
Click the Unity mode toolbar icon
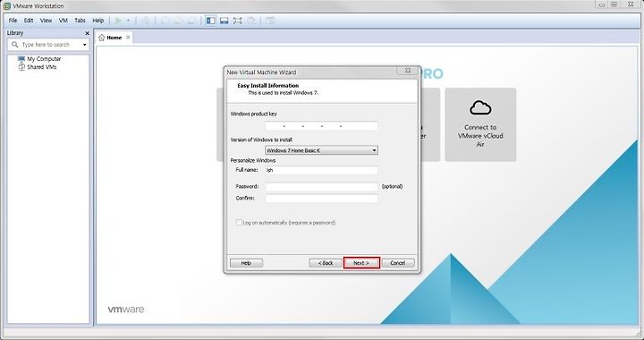pyautogui.click(x=251, y=21)
